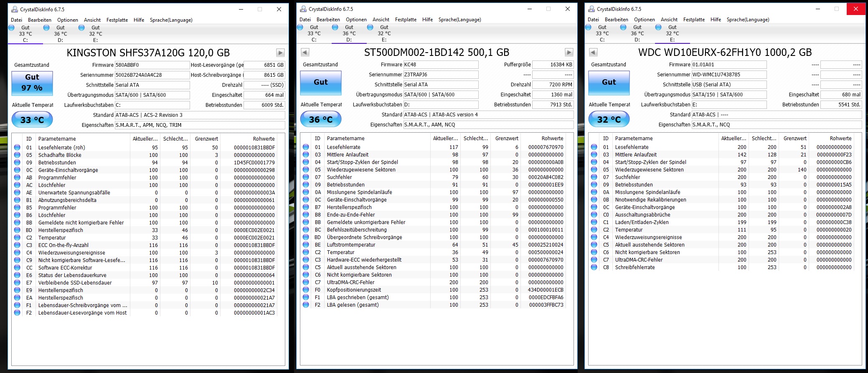Viewport: 868px width, 373px height.
Task: Click Eingeschaltet value 680 mal
Action: (x=841, y=95)
